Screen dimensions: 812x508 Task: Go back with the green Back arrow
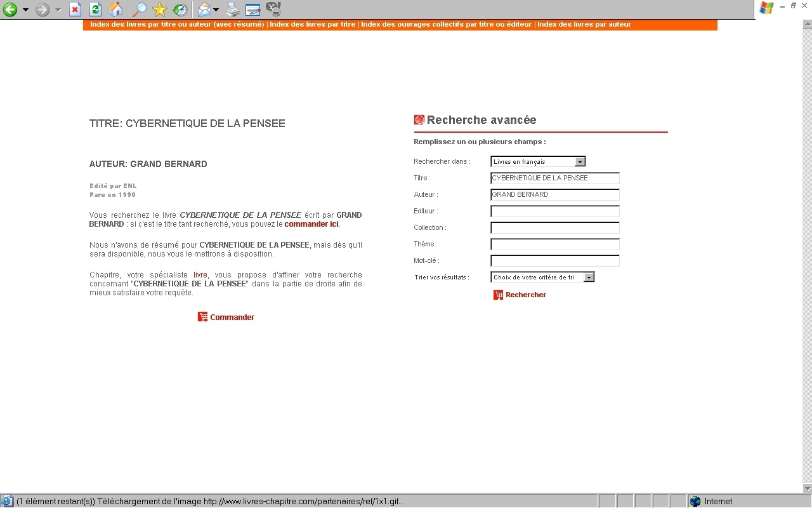tap(10, 10)
